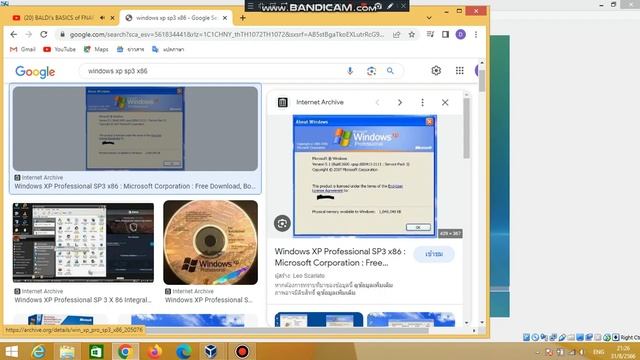
Task: Mute the YouTube tab audio icon
Action: 102,18
